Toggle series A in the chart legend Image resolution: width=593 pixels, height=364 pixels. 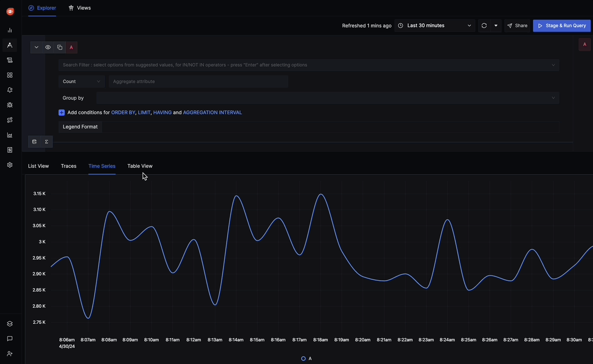click(x=307, y=358)
